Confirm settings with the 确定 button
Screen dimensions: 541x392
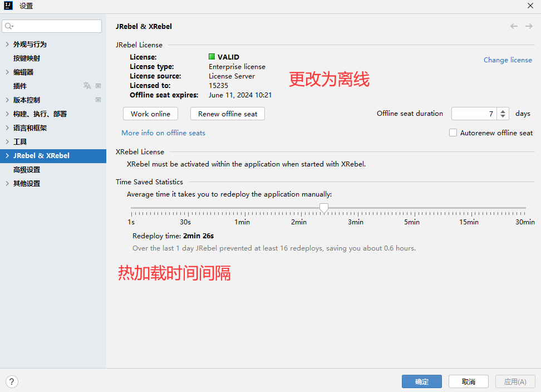(422, 381)
